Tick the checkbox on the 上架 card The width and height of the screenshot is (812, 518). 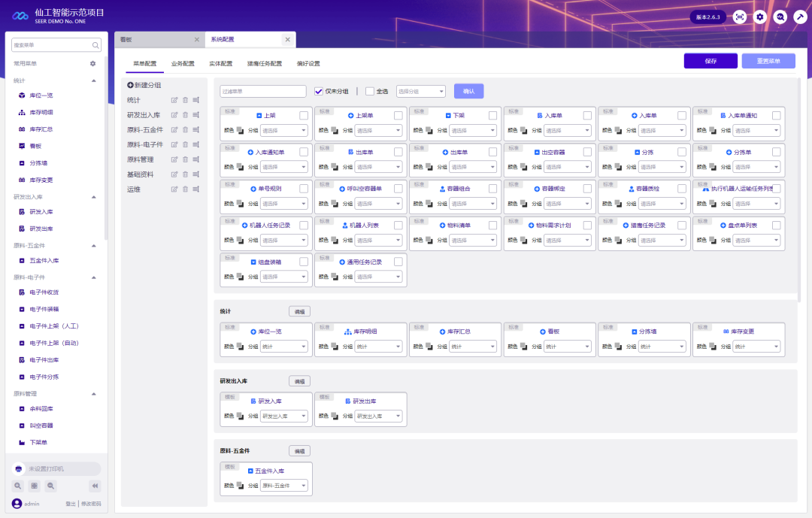point(304,116)
